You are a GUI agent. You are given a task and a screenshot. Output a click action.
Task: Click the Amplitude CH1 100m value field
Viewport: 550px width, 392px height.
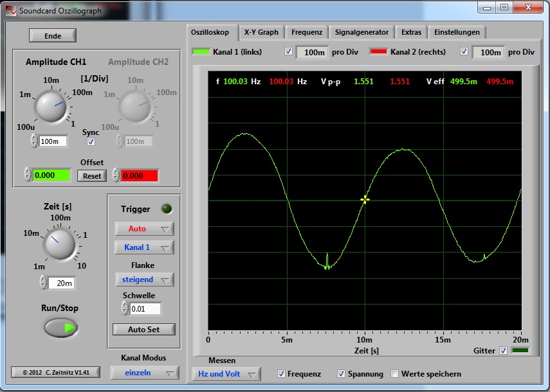pyautogui.click(x=53, y=141)
